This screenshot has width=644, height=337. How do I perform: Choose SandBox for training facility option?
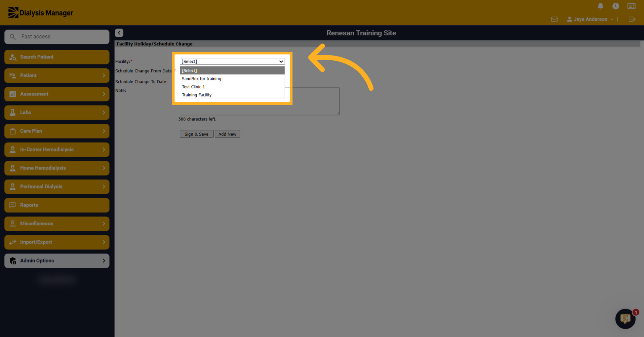232,79
